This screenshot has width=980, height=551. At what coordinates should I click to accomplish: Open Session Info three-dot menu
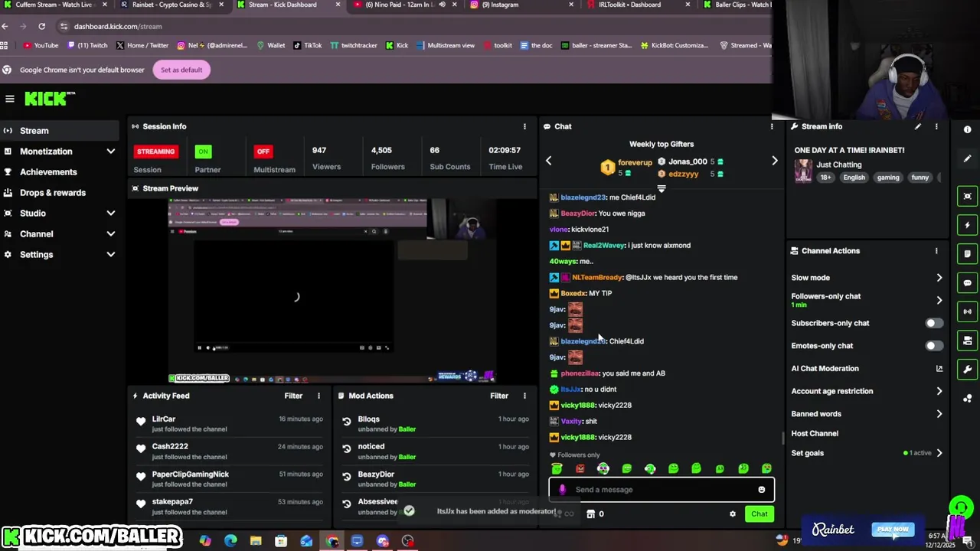click(524, 126)
